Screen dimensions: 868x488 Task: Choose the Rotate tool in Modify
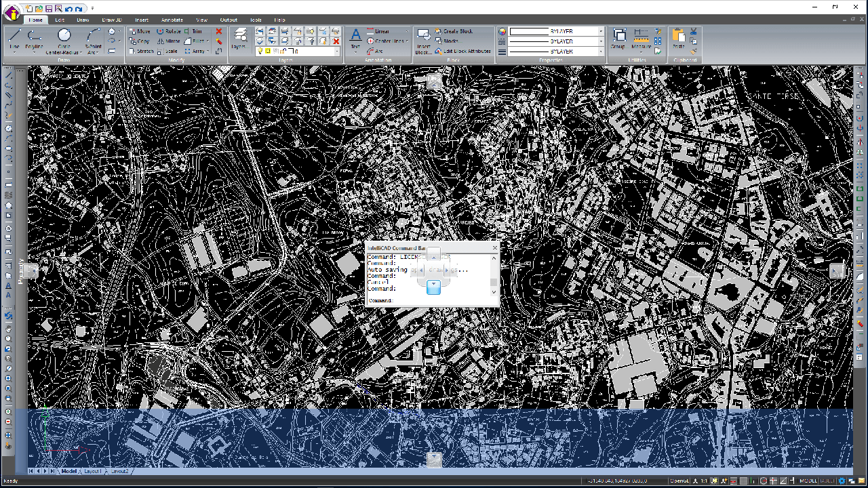coord(169,31)
